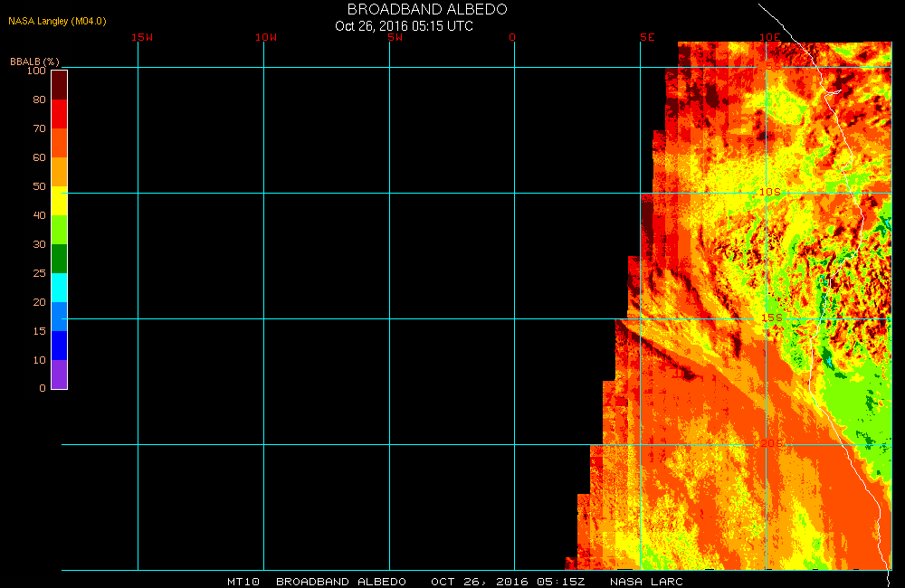Pick the yellow 40-50% legend swatch
Image resolution: width=905 pixels, height=588 pixels.
[x=59, y=200]
